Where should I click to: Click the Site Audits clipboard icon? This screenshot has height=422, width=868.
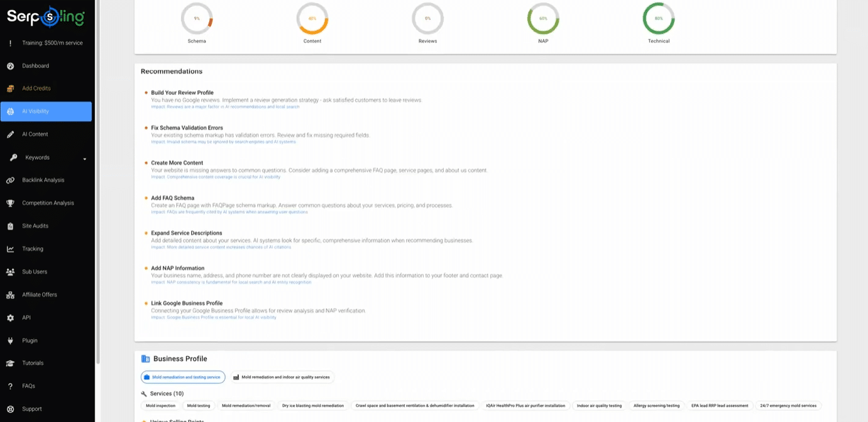(x=10, y=226)
